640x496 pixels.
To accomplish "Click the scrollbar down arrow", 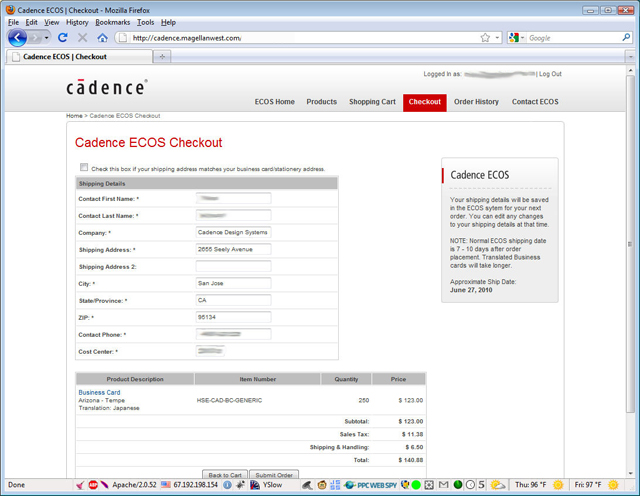I will [630, 474].
